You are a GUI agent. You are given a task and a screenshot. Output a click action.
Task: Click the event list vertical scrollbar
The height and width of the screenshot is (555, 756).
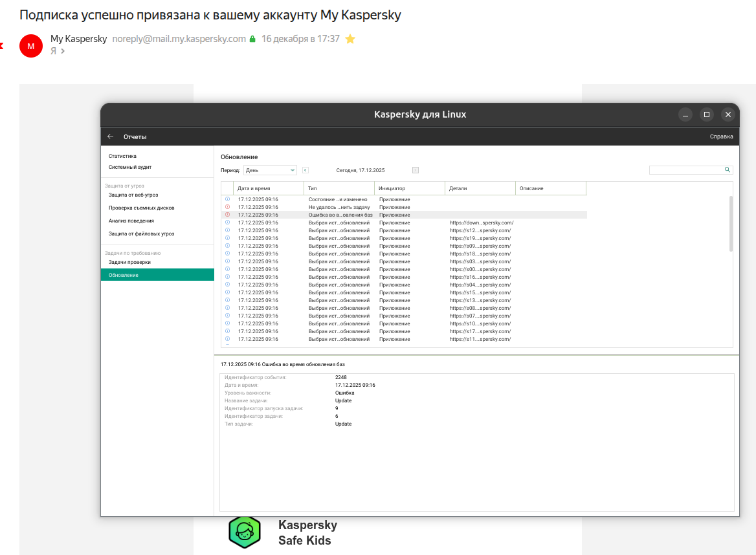click(731, 223)
